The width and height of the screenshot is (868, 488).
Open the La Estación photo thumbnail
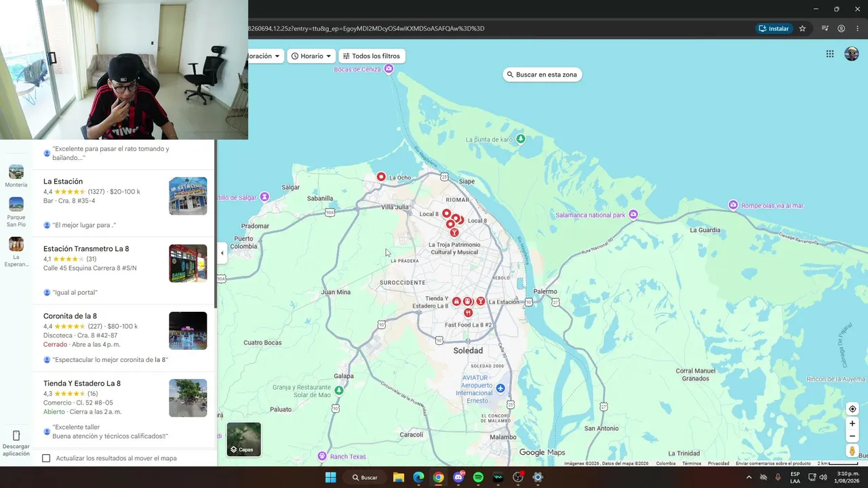coord(188,196)
